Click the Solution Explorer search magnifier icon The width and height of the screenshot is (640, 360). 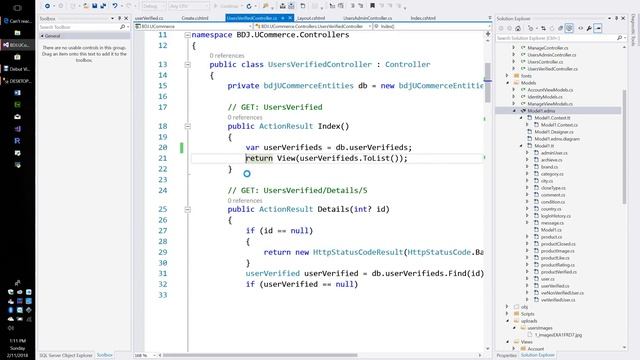619,38
